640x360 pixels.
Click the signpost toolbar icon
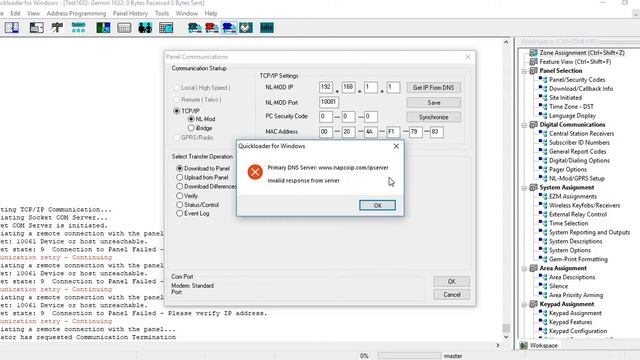57,28
